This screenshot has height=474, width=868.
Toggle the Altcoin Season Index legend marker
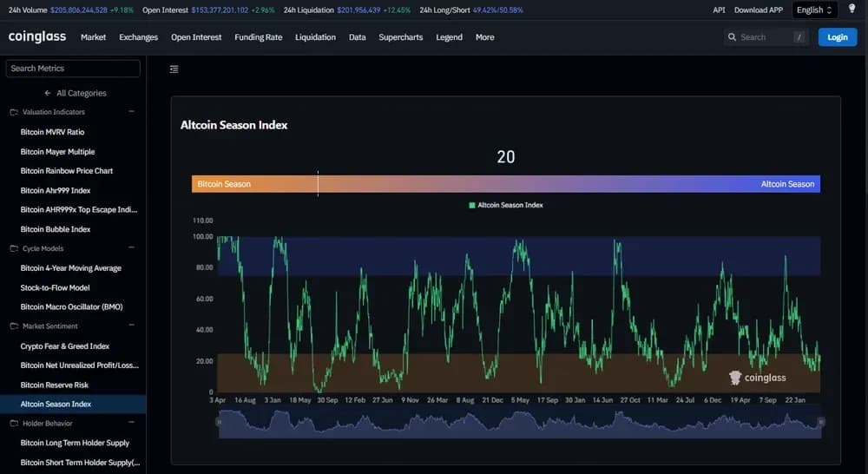[471, 206]
